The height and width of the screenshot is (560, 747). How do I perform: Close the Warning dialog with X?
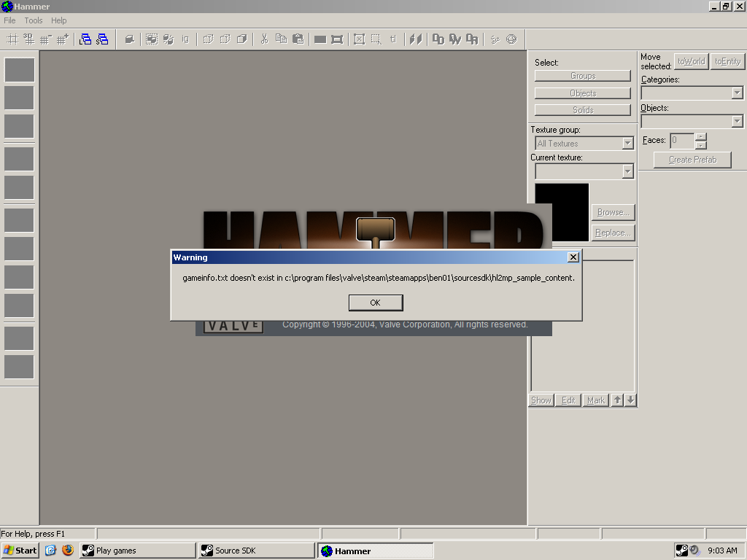point(573,257)
